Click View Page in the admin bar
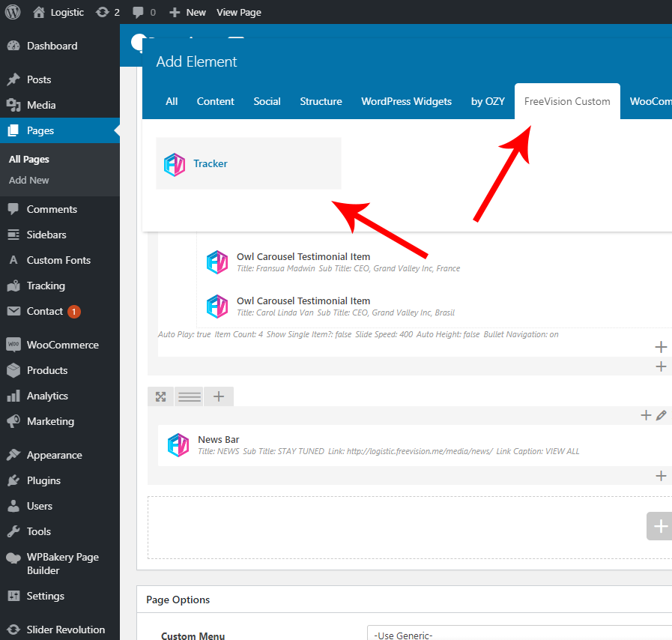The height and width of the screenshot is (640, 672). pyautogui.click(x=238, y=12)
